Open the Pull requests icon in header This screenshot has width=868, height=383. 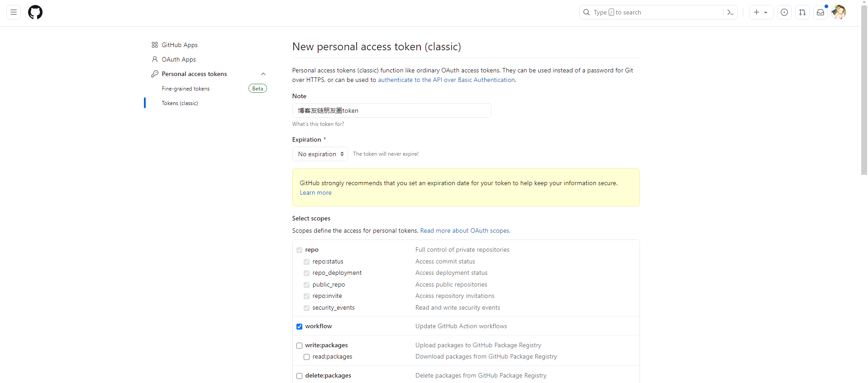(802, 12)
